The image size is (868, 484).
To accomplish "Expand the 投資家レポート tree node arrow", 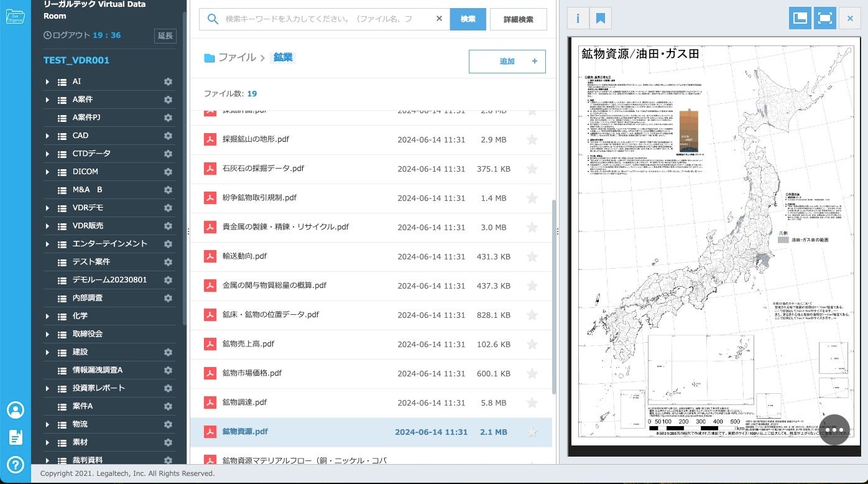I will pos(47,388).
